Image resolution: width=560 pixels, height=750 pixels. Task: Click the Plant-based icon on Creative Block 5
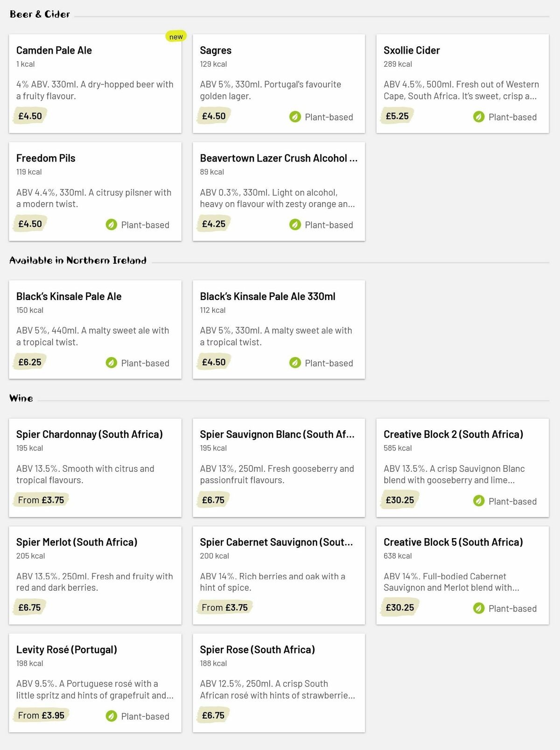[479, 608]
